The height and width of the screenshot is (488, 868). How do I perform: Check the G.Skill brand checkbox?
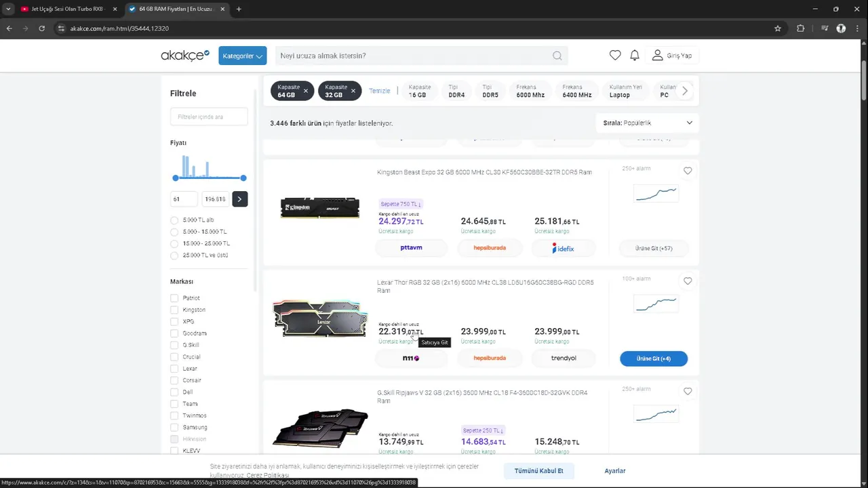click(174, 345)
